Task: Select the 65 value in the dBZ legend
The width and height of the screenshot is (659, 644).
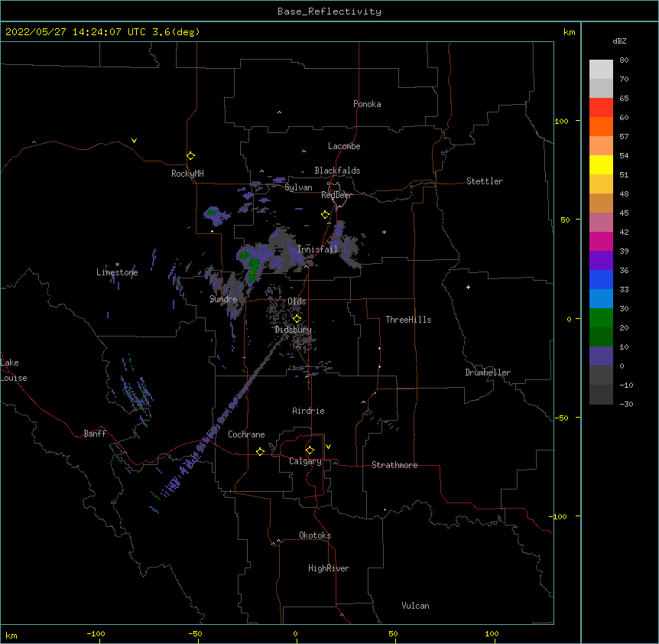Action: [x=624, y=98]
